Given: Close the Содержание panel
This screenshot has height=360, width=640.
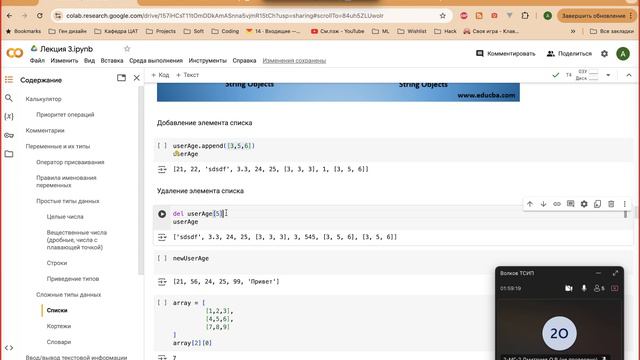Looking at the screenshot, I should 137,78.
